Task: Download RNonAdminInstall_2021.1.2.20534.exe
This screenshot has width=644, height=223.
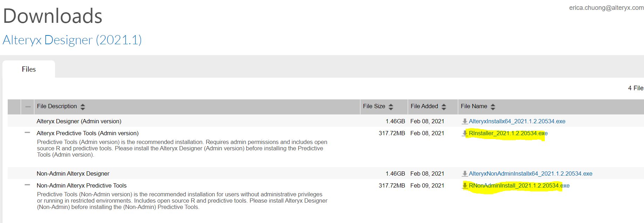Action: (519, 185)
